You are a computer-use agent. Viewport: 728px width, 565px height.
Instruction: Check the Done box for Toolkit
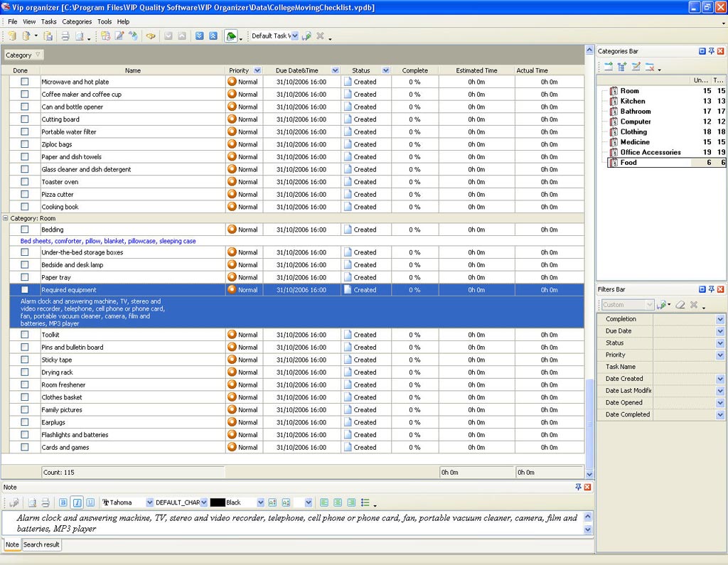pos(25,335)
